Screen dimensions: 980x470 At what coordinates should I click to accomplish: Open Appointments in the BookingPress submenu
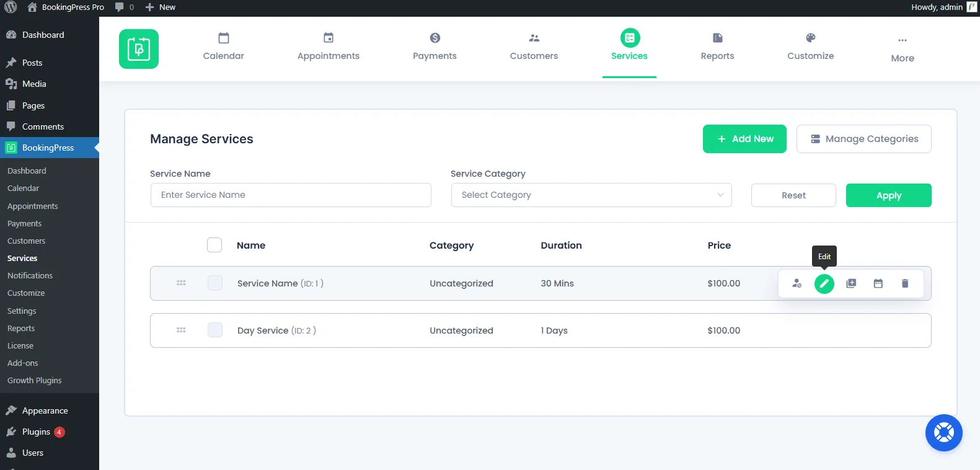click(x=33, y=206)
